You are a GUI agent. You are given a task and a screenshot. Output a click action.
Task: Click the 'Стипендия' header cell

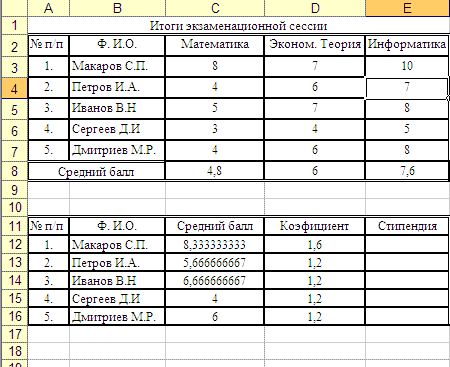(407, 226)
